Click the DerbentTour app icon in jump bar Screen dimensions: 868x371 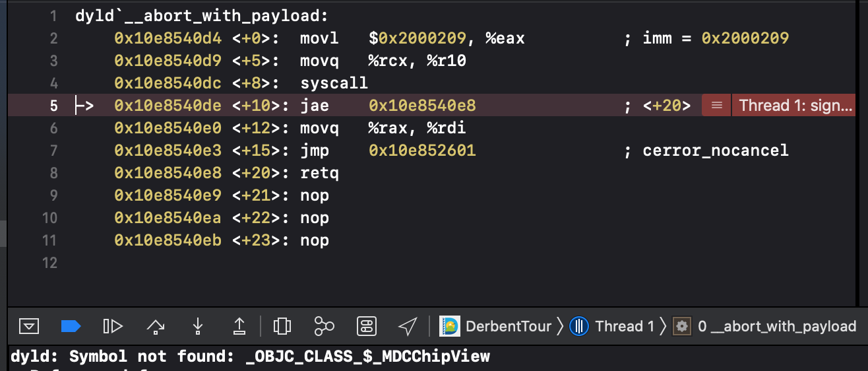tap(450, 326)
